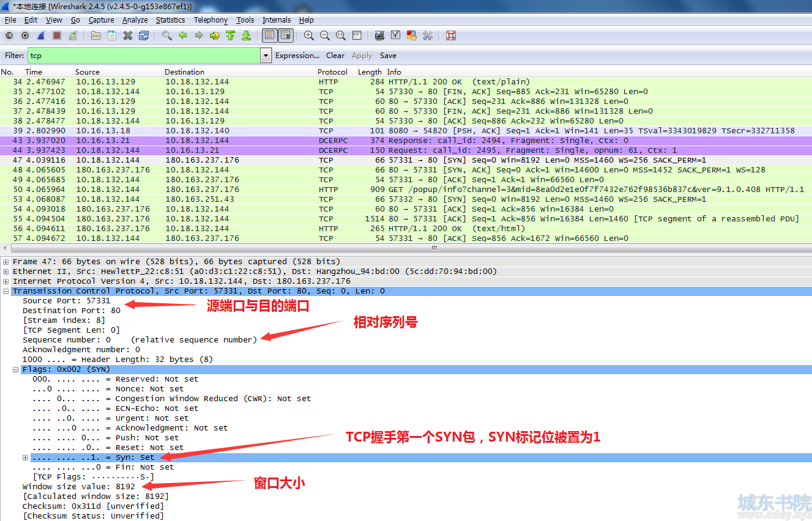Zoom in the packet text
The image size is (812, 521).
pyautogui.click(x=309, y=35)
